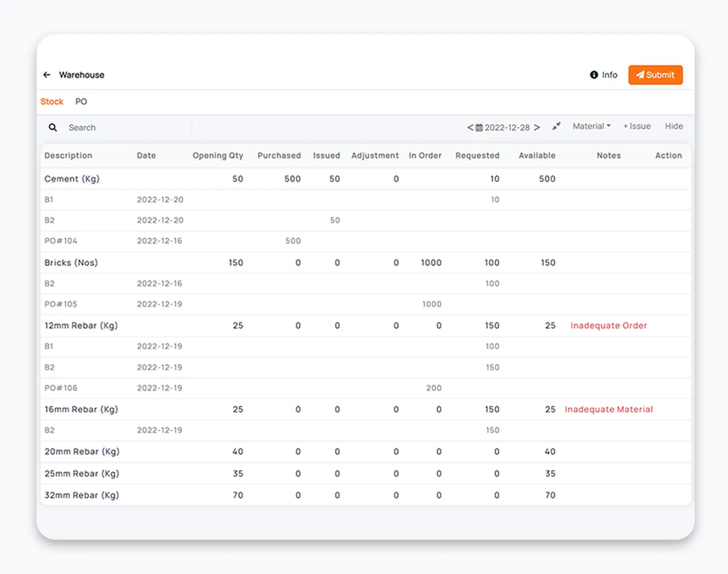Viewport: 728px width, 574px height.
Task: Click the In Order column header
Action: click(425, 155)
